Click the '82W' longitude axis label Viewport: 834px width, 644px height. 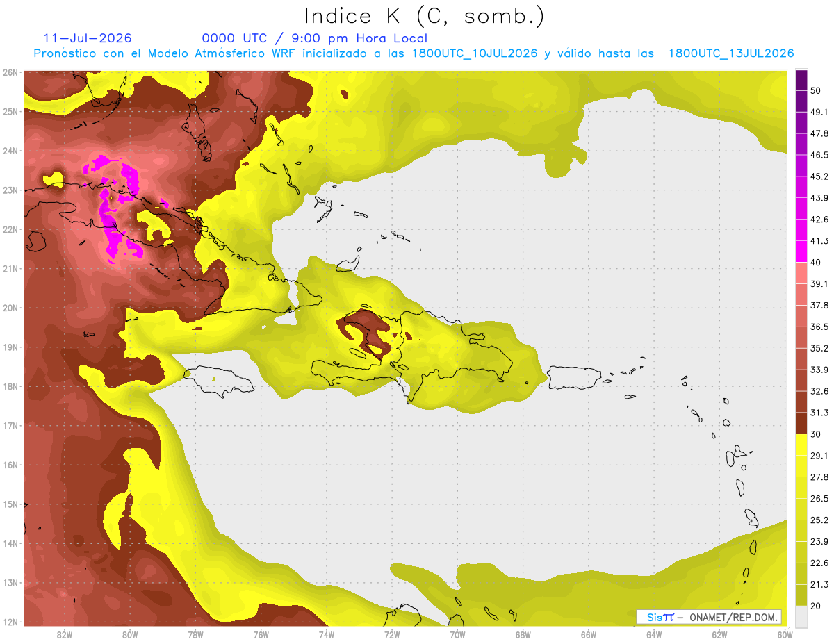[x=64, y=634]
